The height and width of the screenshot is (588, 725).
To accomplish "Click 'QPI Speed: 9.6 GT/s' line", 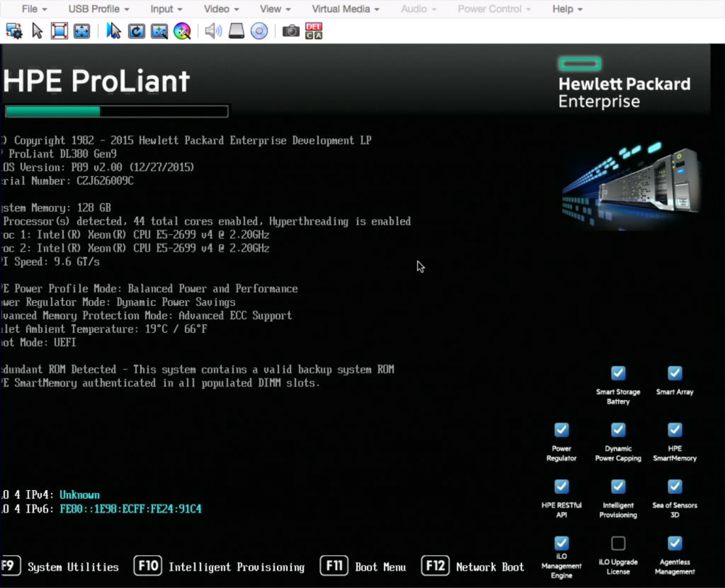I will tap(50, 262).
